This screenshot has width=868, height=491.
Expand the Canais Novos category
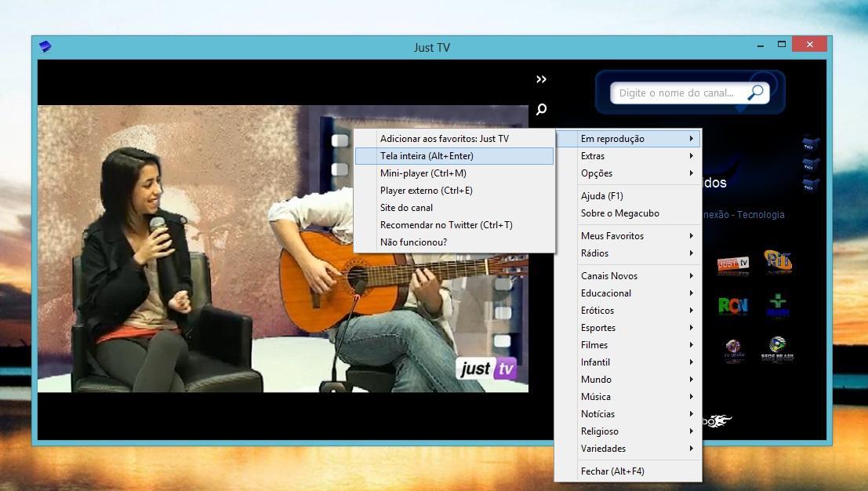(x=628, y=275)
